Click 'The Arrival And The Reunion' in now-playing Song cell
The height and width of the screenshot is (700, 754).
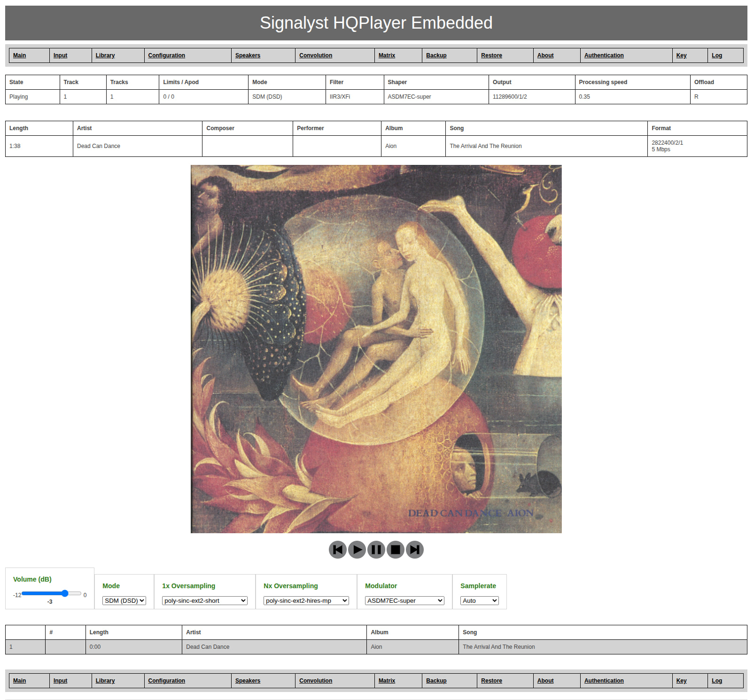[x=486, y=146]
